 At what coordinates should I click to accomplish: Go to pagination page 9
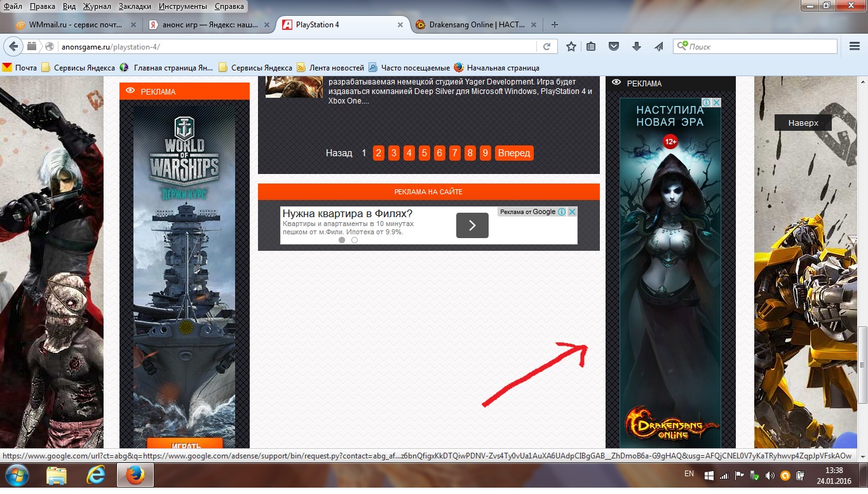(485, 153)
